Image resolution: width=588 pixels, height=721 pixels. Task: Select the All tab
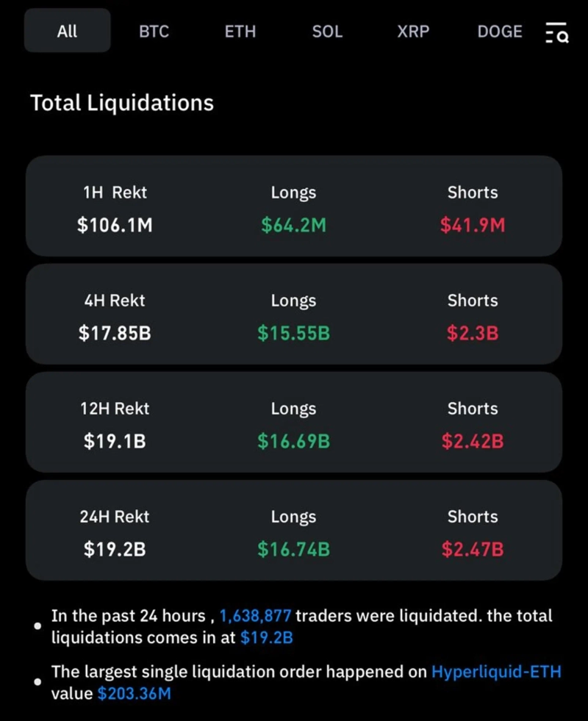pyautogui.click(x=67, y=31)
